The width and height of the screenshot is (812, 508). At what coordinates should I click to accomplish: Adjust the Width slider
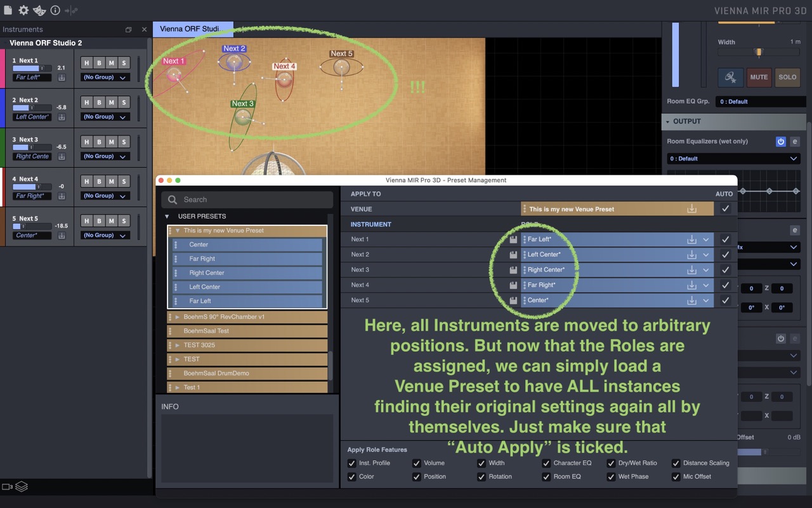(x=759, y=52)
